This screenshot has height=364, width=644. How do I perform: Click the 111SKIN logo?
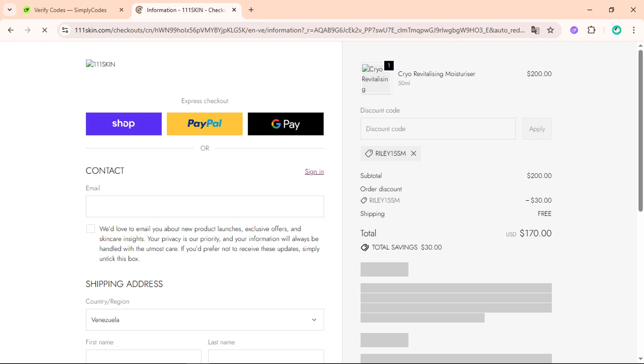[x=100, y=64]
